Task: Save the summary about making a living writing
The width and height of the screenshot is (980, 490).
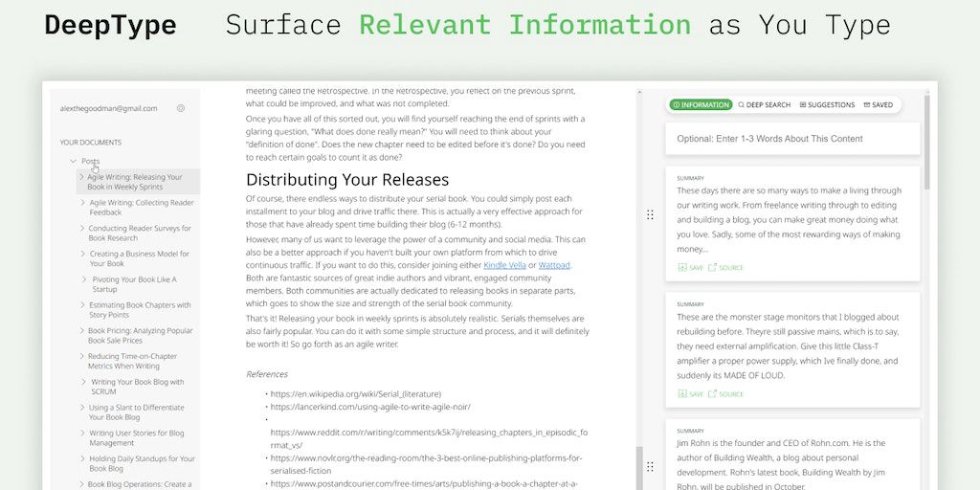Action: 691,268
